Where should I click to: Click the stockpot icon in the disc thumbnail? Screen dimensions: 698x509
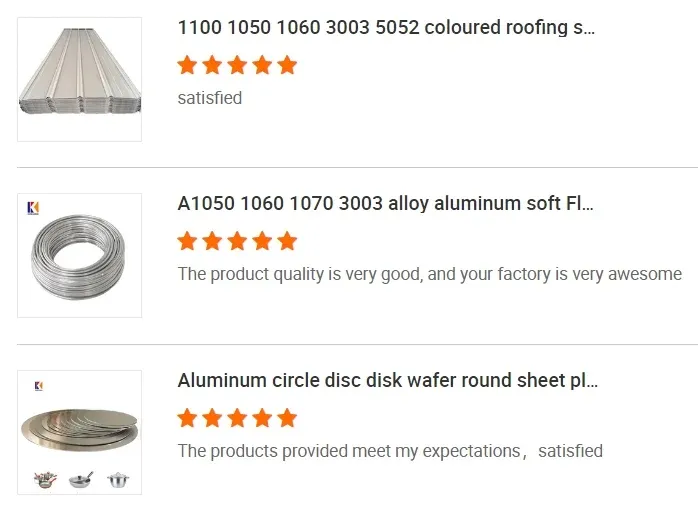coord(118,480)
